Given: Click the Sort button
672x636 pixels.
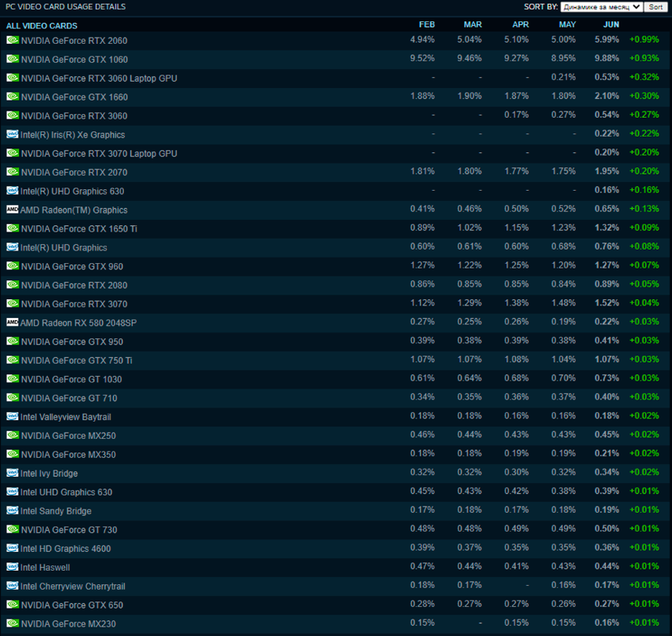Looking at the screenshot, I should coord(656,7).
